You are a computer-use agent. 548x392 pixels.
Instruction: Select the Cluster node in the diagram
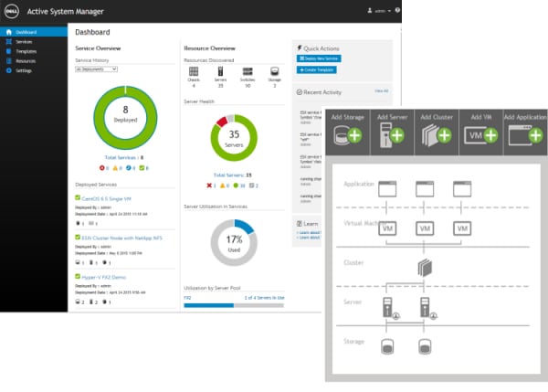click(425, 268)
